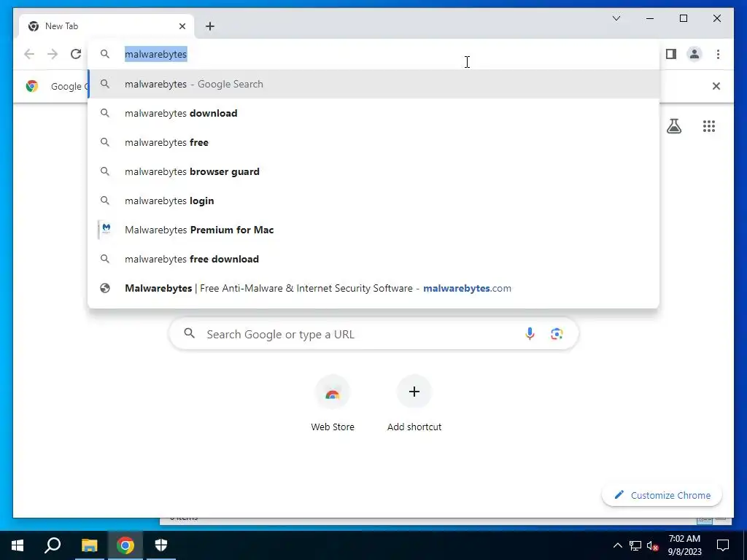Screen dimensions: 747x560
Task: Click the Add shortcut plus icon
Action: (x=414, y=392)
